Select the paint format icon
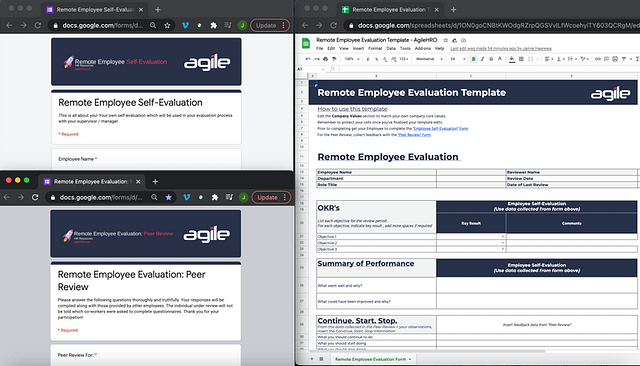The width and height of the screenshot is (640, 366). click(334, 59)
